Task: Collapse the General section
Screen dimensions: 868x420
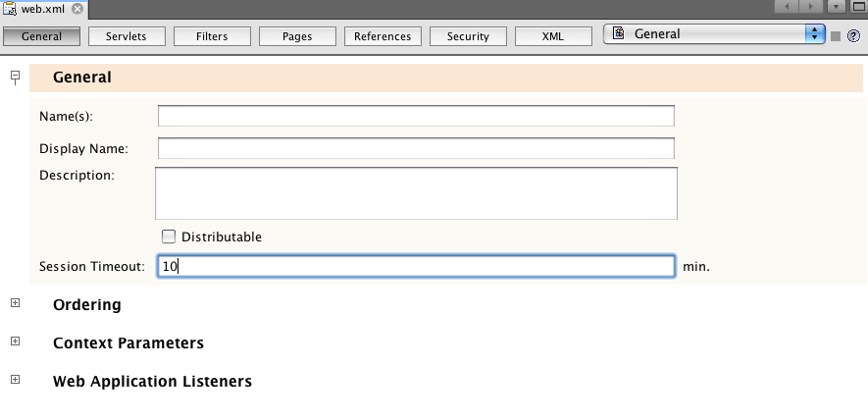Action: (15, 77)
